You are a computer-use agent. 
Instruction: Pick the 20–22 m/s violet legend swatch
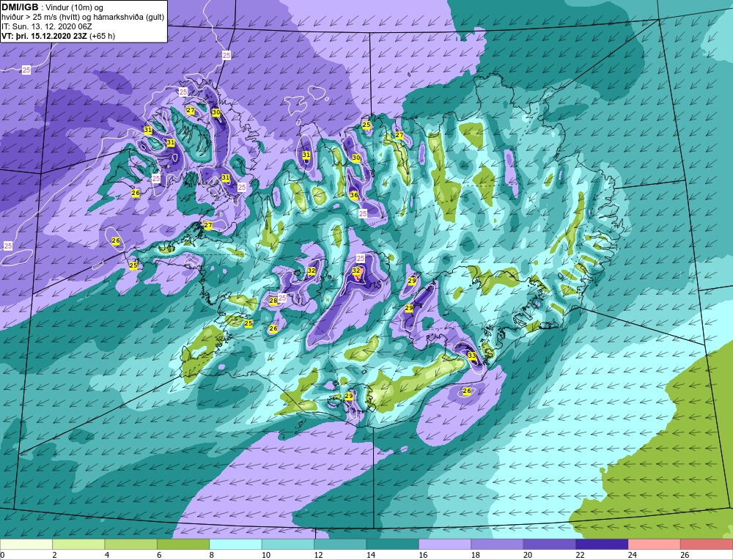tap(550, 544)
